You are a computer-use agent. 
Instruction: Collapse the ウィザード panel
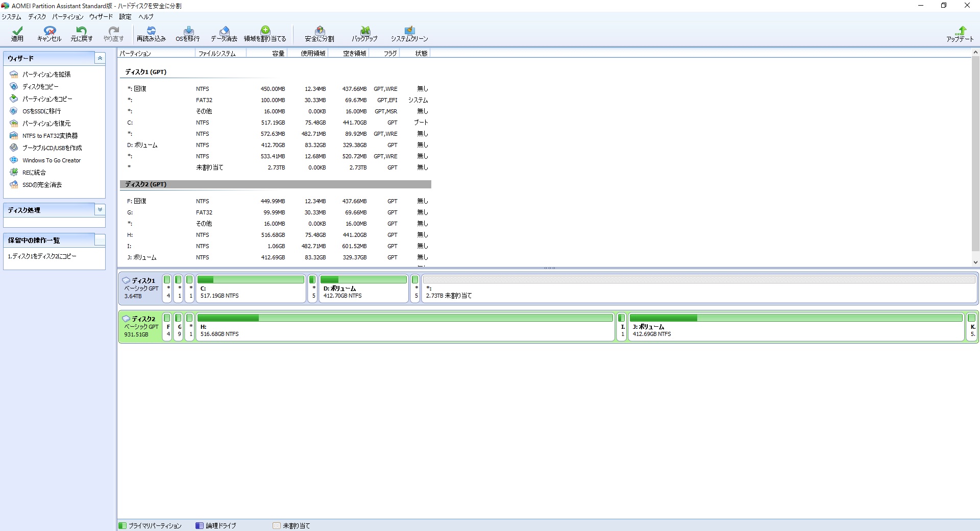[100, 58]
